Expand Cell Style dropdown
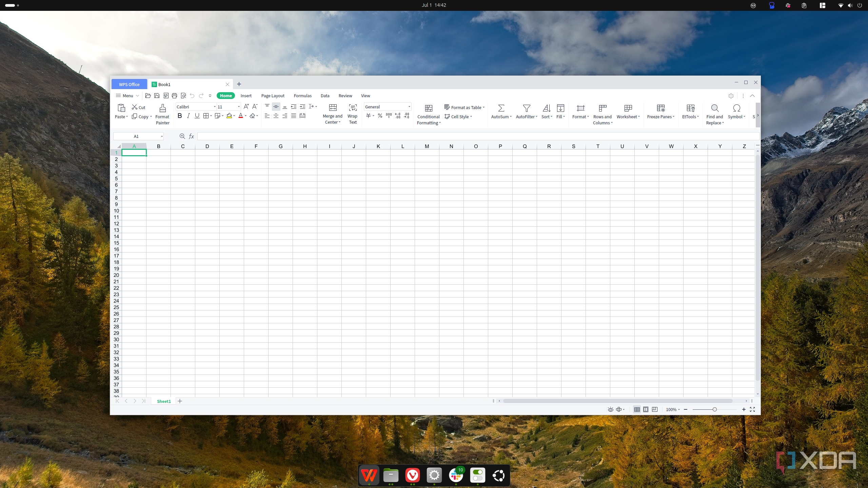Image resolution: width=868 pixels, height=488 pixels. (471, 117)
